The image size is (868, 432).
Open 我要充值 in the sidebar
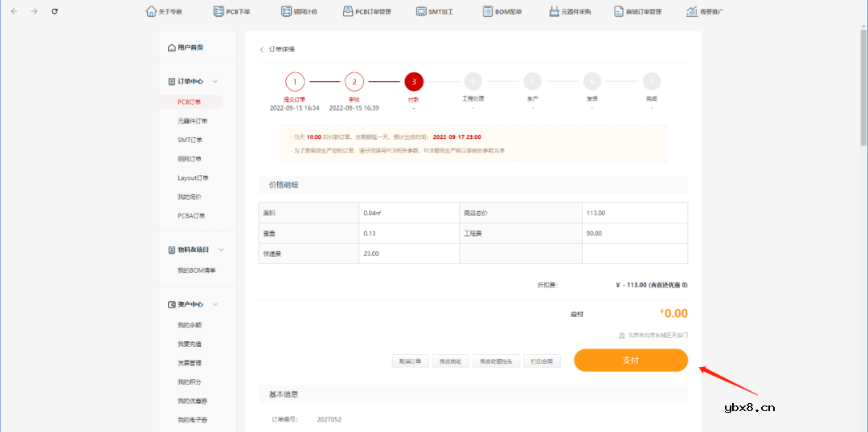(190, 344)
